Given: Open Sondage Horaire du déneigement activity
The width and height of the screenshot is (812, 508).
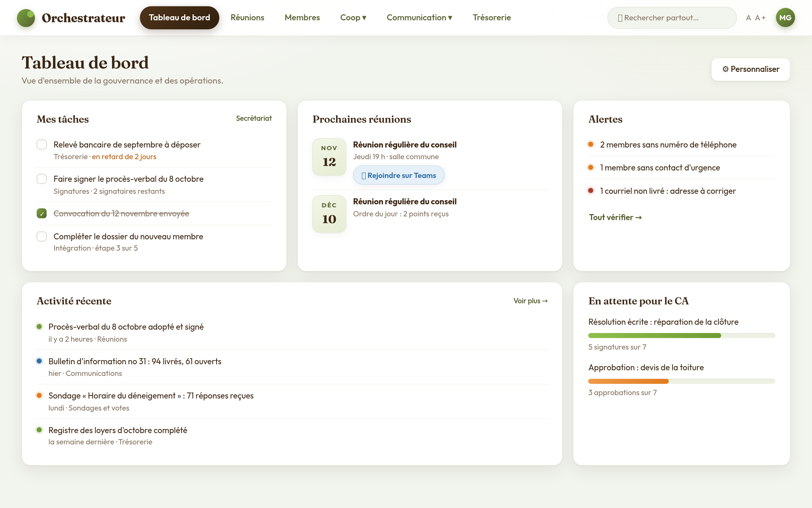Looking at the screenshot, I should click(x=292, y=402).
